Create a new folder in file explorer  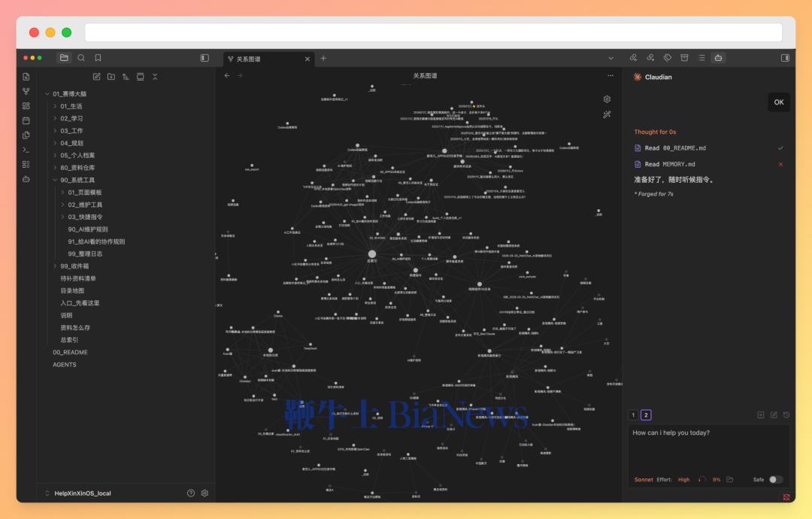pyautogui.click(x=111, y=77)
